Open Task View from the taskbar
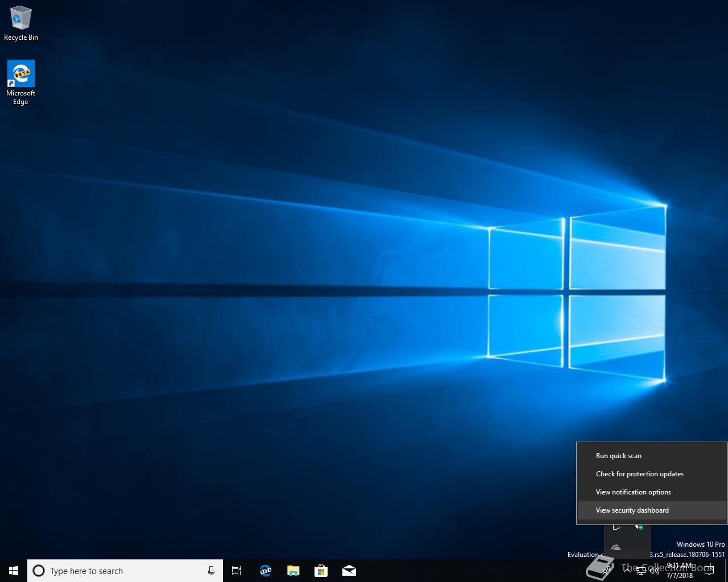Image resolution: width=728 pixels, height=582 pixels. click(x=237, y=571)
